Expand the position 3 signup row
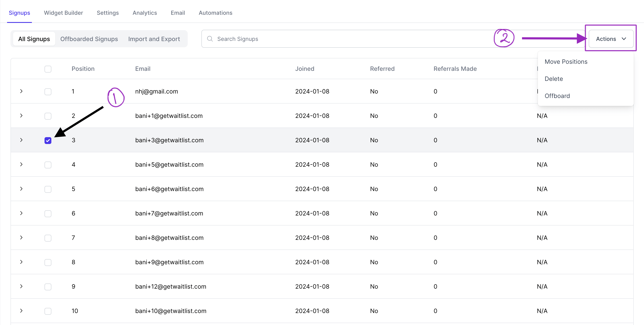The height and width of the screenshot is (325, 644). 21,140
